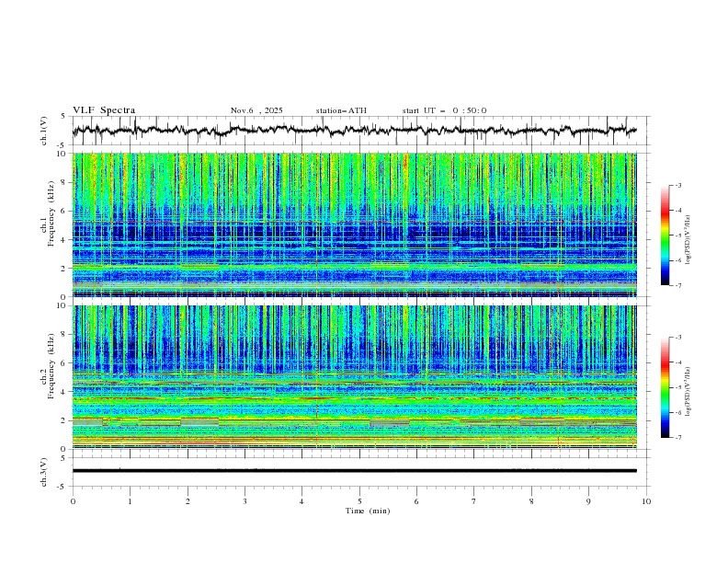Click the "VLF Spectra" plot title
The image size is (728, 563).
[104, 110]
